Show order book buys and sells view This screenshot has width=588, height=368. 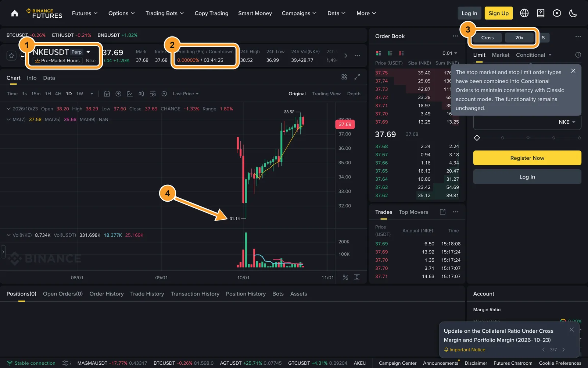(379, 53)
